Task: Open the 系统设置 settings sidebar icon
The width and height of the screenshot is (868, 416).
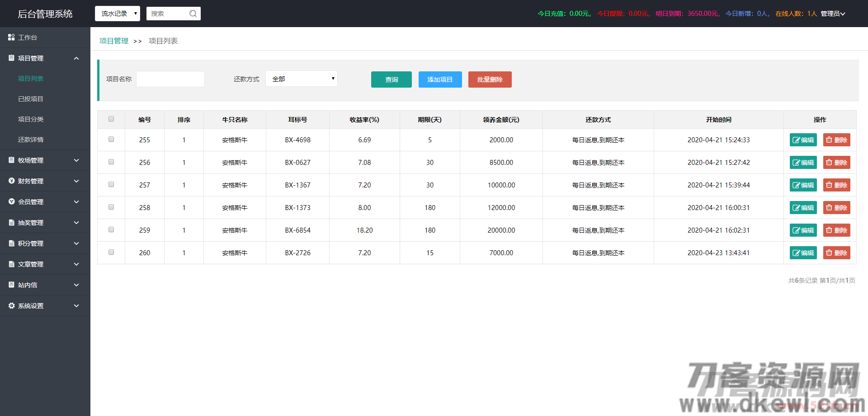Action: (x=11, y=305)
